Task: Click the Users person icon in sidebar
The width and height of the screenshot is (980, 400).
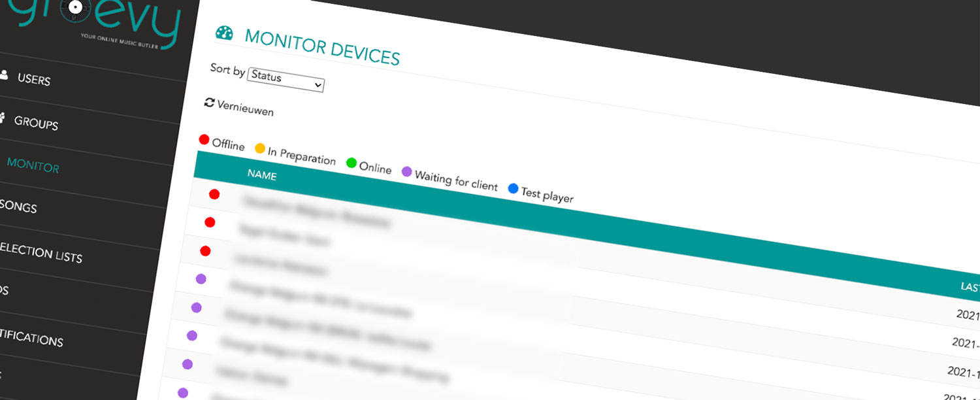Action: 5,75
